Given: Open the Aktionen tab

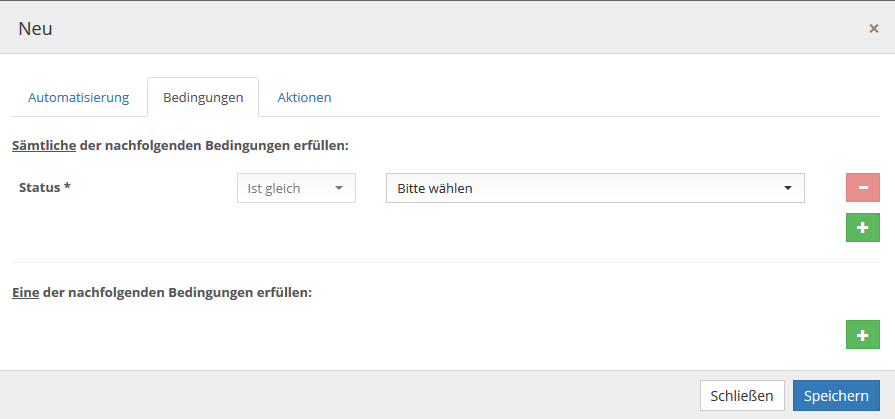Looking at the screenshot, I should click(304, 97).
